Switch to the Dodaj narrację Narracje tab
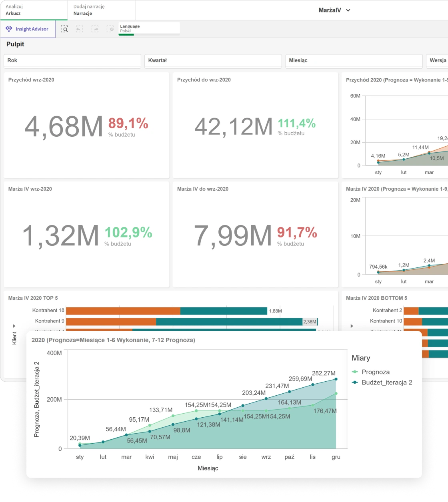 tap(101, 10)
